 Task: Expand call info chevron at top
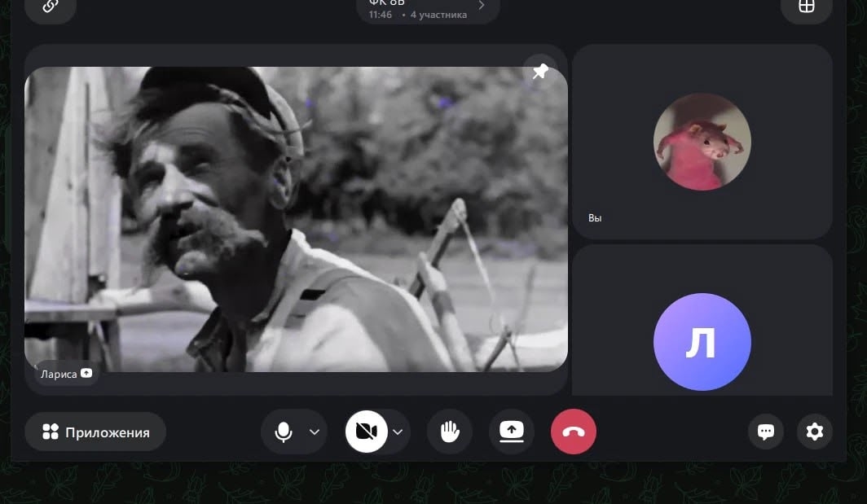click(x=482, y=7)
